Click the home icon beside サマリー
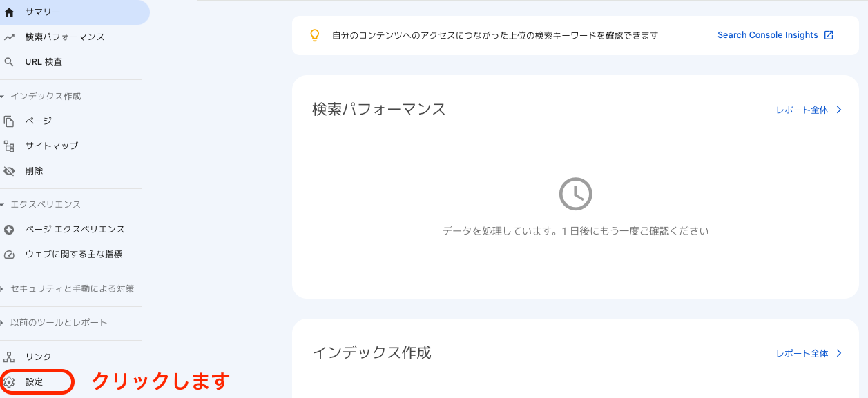868x398 pixels. coord(9,12)
